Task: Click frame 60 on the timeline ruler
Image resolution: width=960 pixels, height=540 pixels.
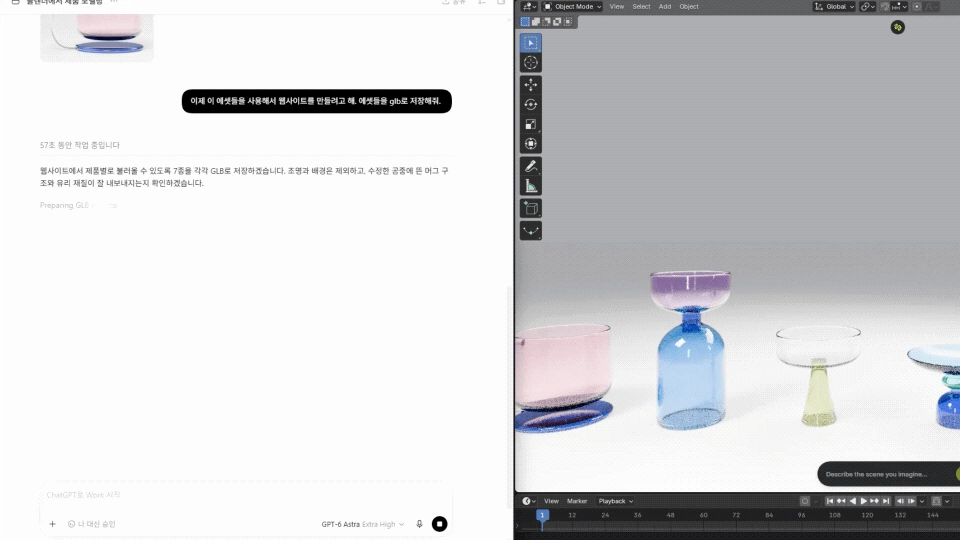Action: (x=703, y=515)
